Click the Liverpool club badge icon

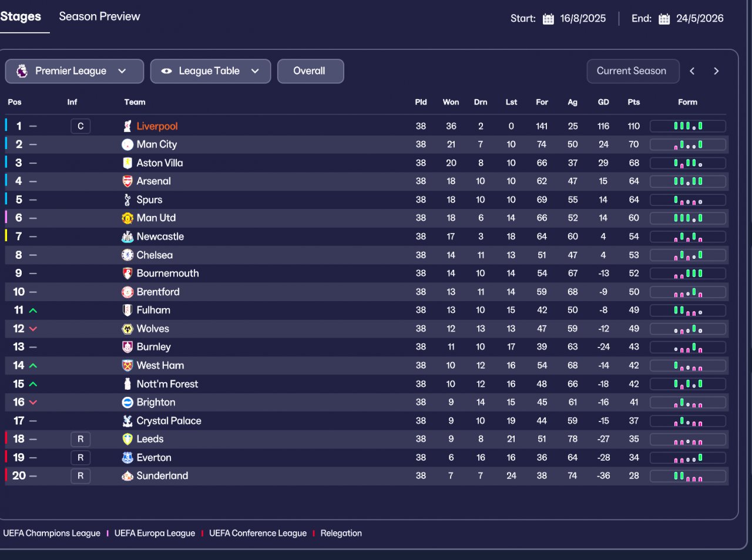[127, 126]
